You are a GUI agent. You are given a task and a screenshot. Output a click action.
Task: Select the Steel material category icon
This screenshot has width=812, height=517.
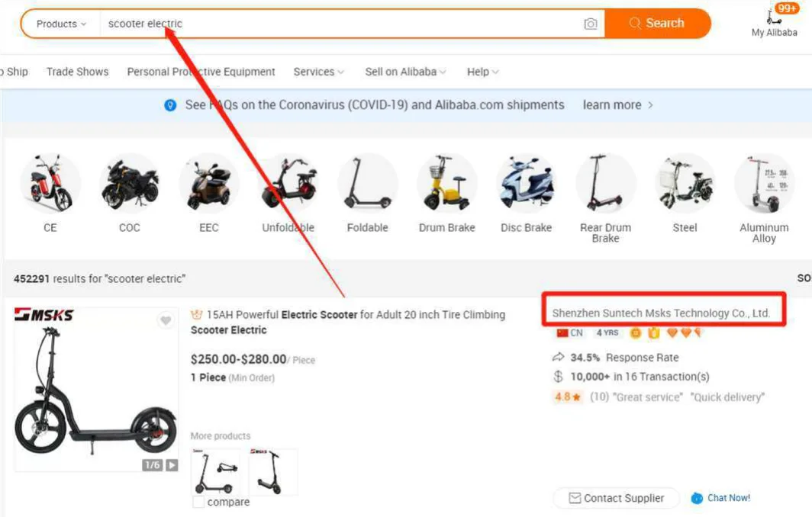(685, 184)
